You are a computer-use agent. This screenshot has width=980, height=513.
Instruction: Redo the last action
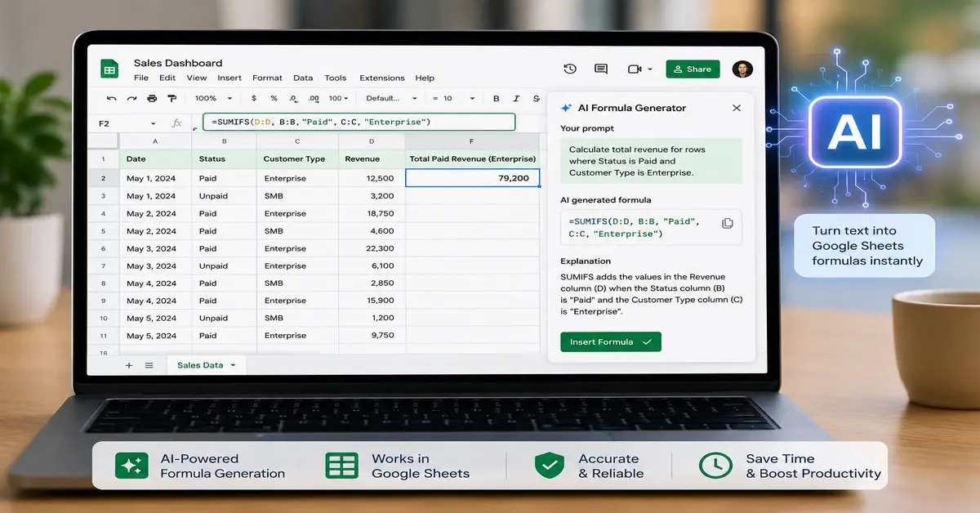(131, 99)
